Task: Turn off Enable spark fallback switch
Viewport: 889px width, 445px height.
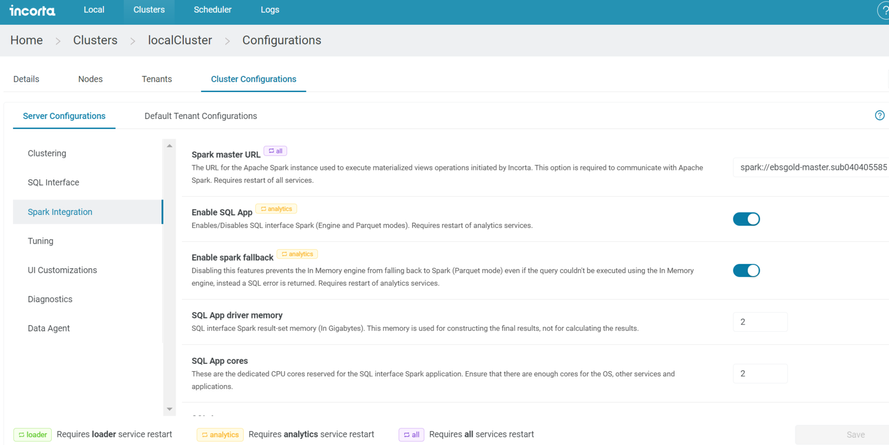Action: [x=746, y=270]
